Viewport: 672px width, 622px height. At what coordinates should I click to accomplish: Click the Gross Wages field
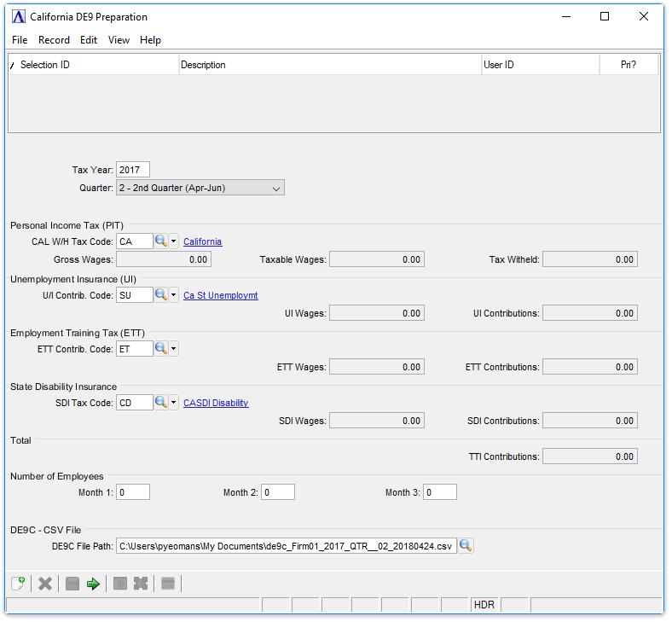point(164,260)
